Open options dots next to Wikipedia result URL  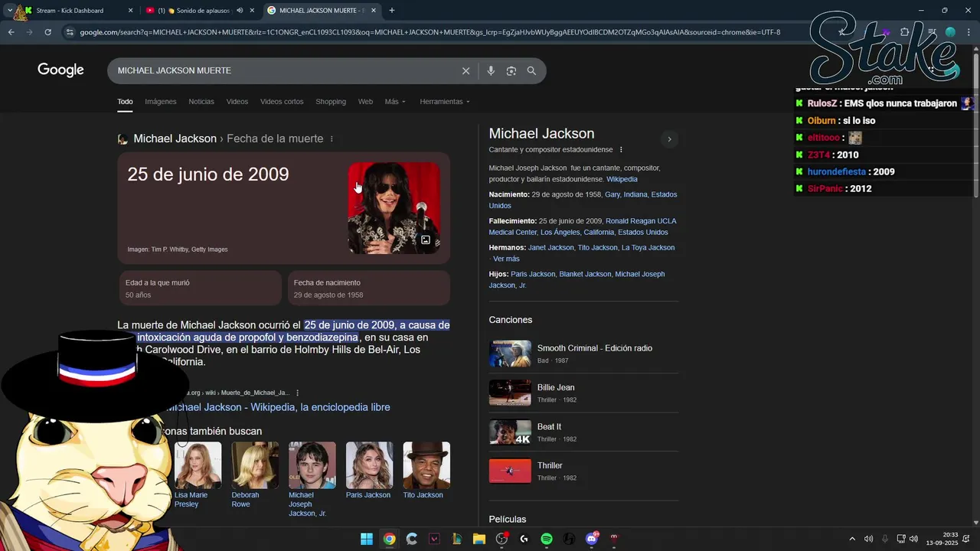(x=298, y=393)
